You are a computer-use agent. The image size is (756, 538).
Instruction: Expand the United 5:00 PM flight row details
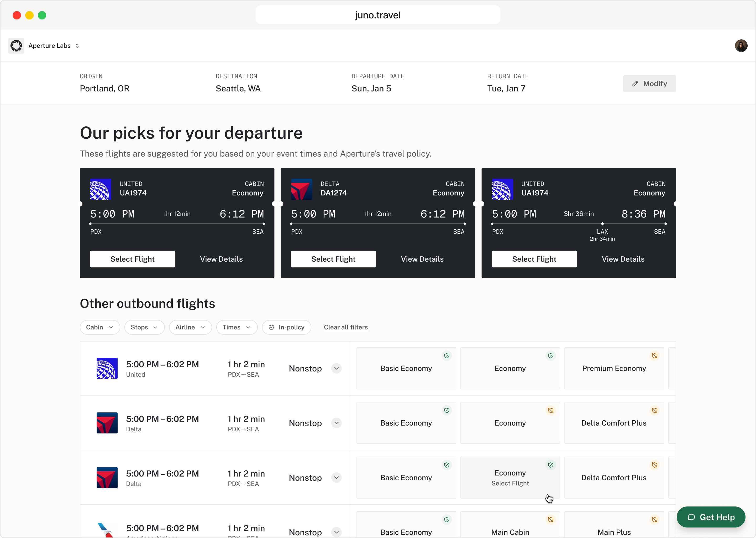pos(336,368)
